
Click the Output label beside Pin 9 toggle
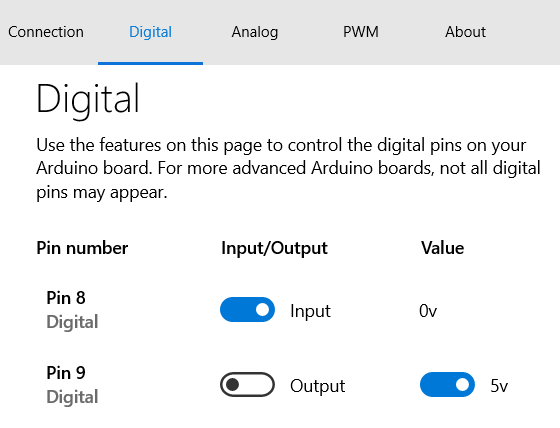[x=318, y=386]
